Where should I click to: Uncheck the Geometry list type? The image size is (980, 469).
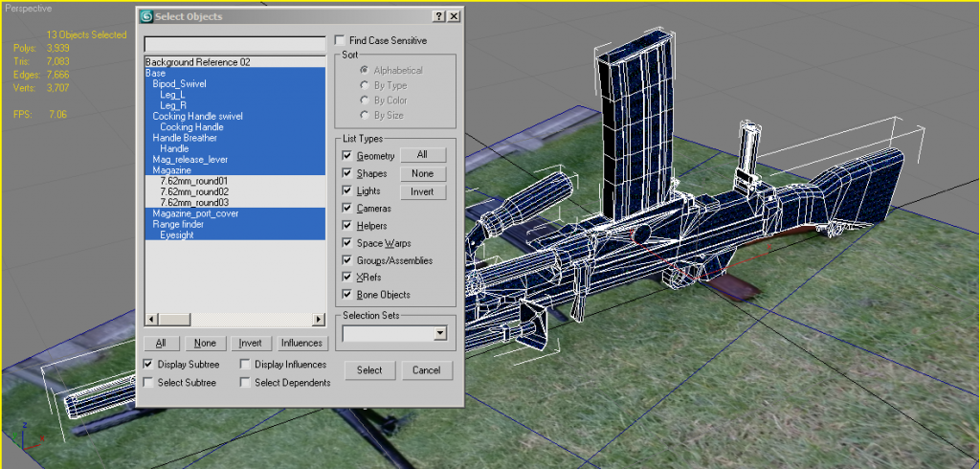pyautogui.click(x=347, y=156)
